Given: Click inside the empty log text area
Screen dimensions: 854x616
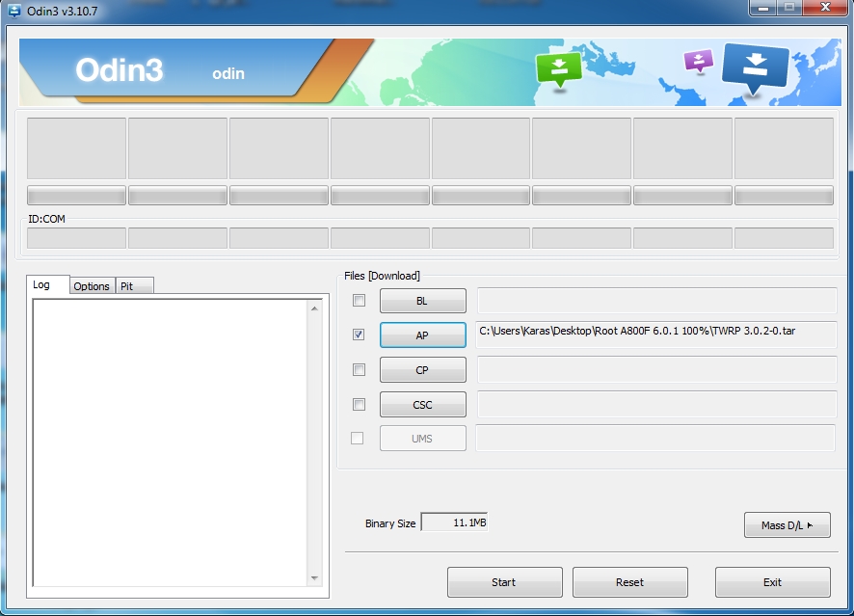Looking at the screenshot, I should pos(171,442).
